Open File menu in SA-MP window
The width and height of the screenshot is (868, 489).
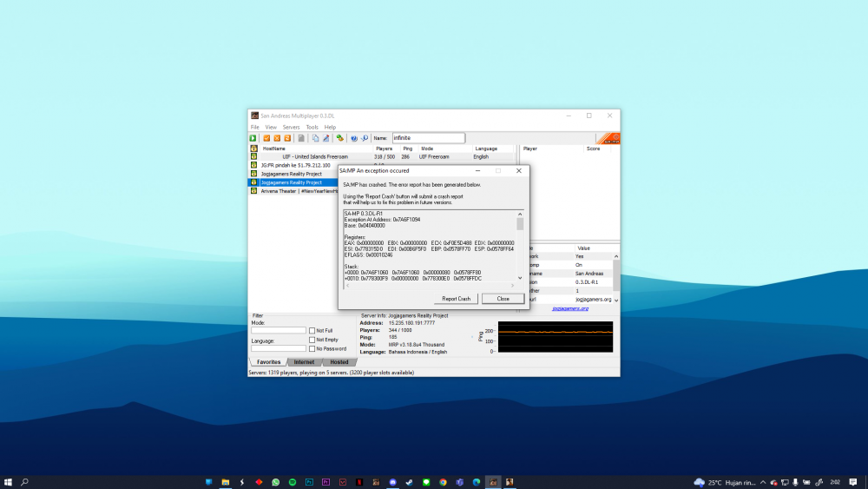pos(254,127)
